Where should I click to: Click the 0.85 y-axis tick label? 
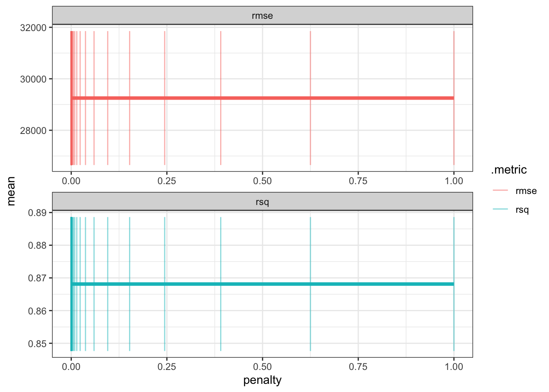point(37,343)
